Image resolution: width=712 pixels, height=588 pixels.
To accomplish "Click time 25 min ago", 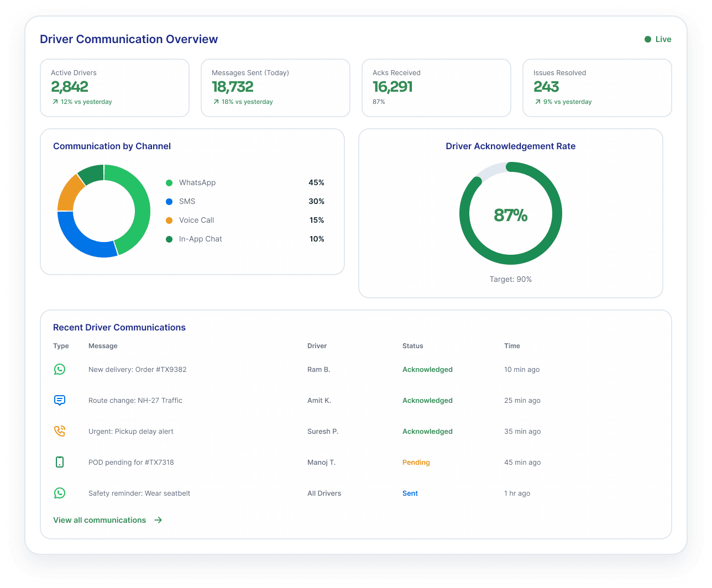I will point(522,400).
